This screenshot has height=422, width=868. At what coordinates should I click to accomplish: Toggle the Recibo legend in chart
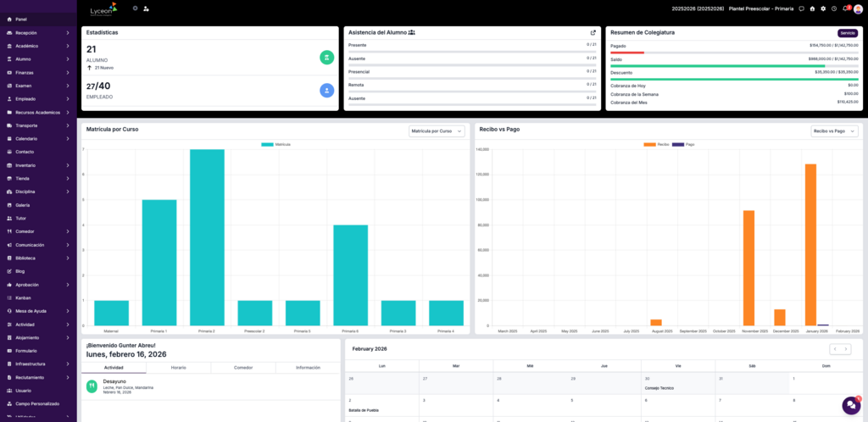coord(657,144)
